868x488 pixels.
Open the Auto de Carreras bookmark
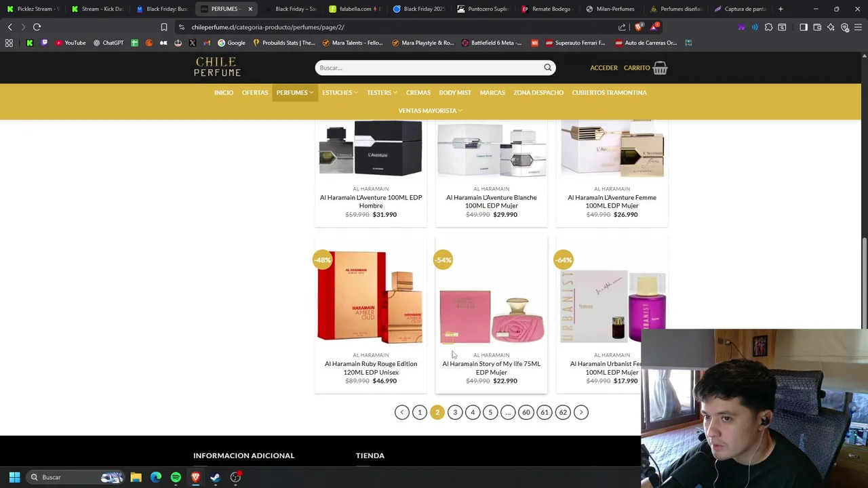pos(646,43)
